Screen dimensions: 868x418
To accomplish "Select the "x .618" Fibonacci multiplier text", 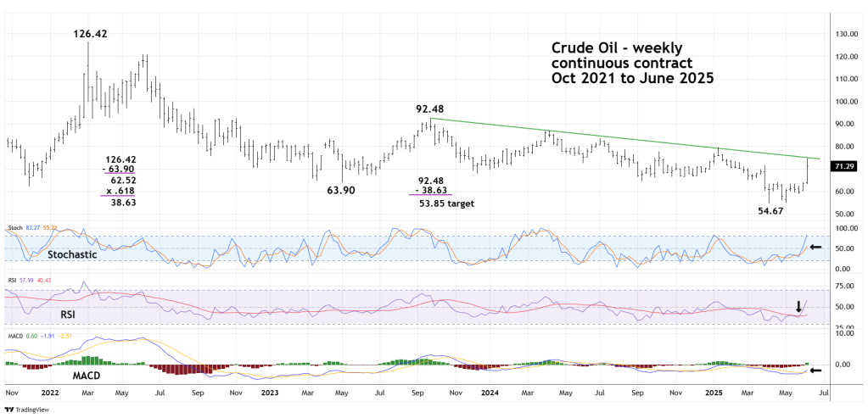I will tap(120, 192).
